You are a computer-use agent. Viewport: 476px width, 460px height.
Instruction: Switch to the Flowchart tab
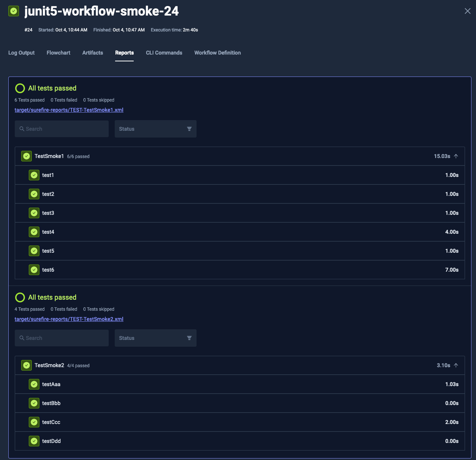coord(58,53)
